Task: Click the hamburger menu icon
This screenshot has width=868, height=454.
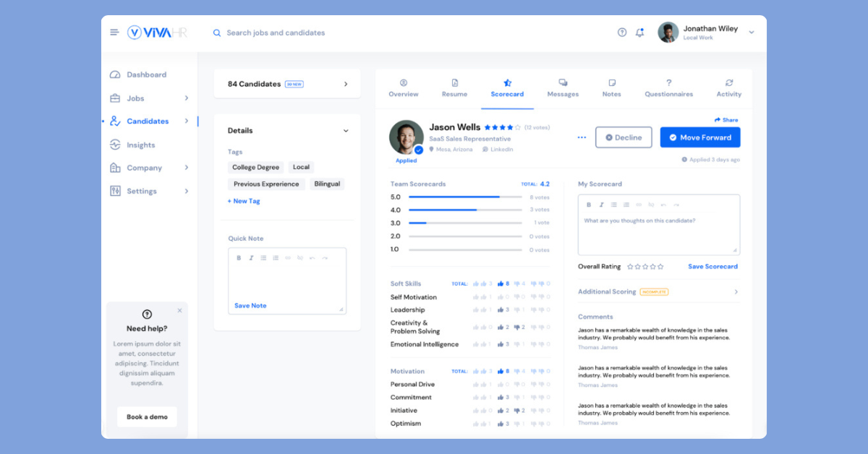Action: point(114,33)
